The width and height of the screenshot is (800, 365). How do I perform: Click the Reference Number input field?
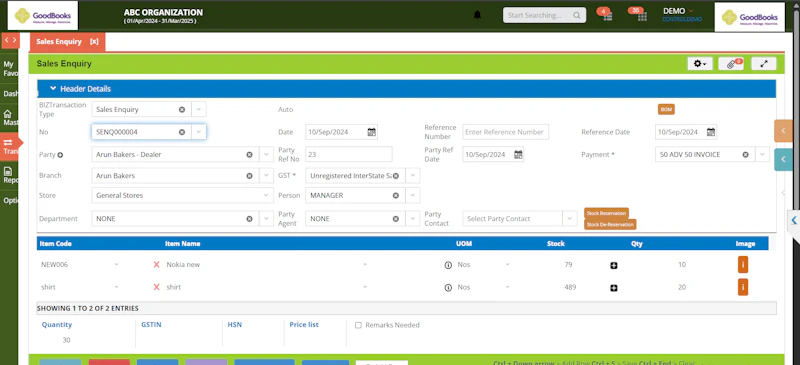506,132
